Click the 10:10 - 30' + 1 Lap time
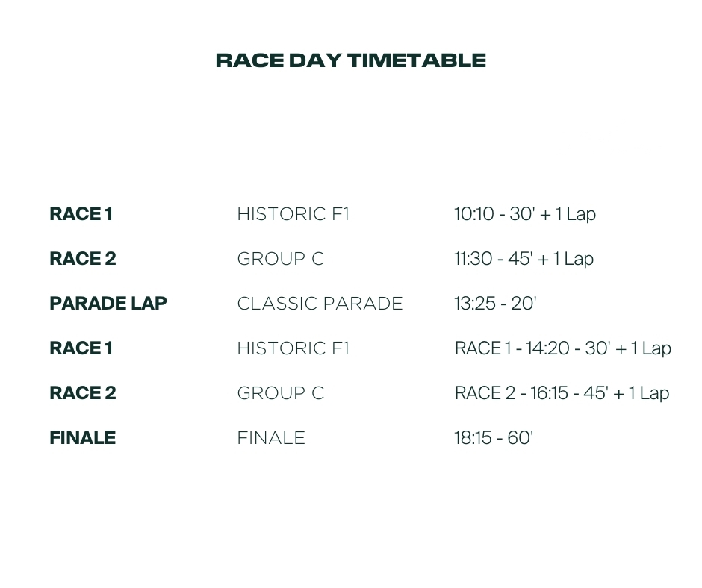702x588 pixels. point(525,214)
